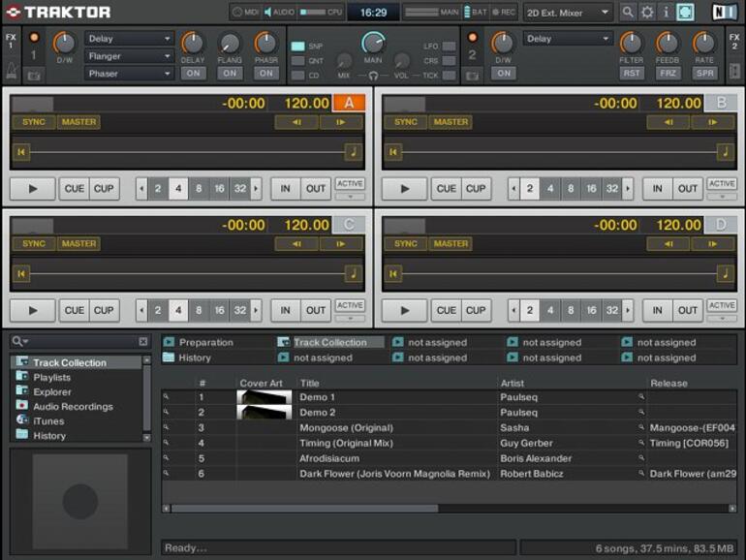Viewport: 746px width, 560px height.
Task: Select Playlists in the browser tree
Action: pyautogui.click(x=51, y=377)
